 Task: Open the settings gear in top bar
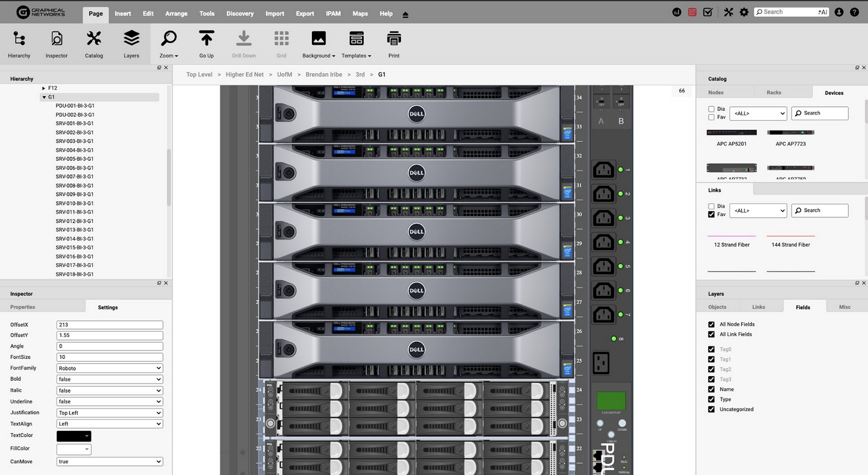tap(744, 12)
